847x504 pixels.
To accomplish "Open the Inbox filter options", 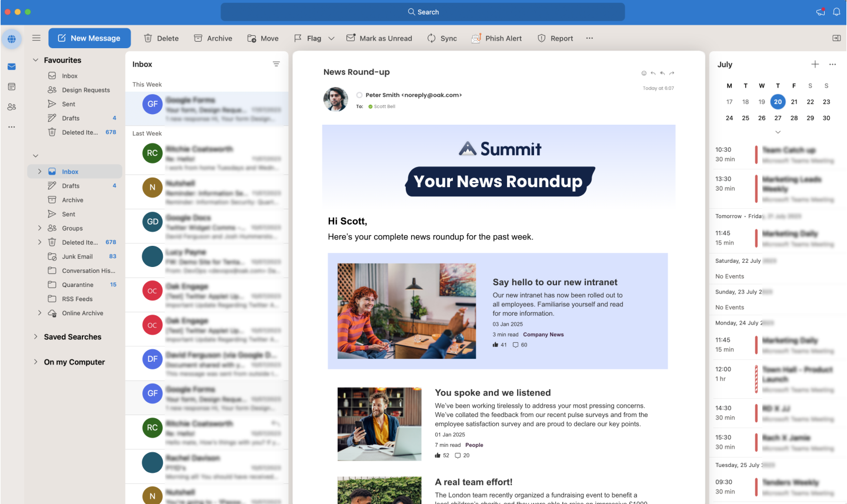I will [276, 64].
